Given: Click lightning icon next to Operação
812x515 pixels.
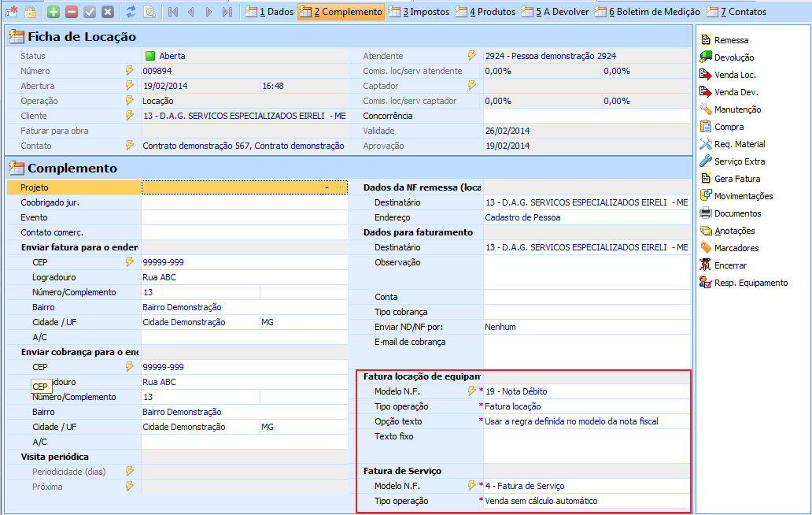Looking at the screenshot, I should pos(130,101).
